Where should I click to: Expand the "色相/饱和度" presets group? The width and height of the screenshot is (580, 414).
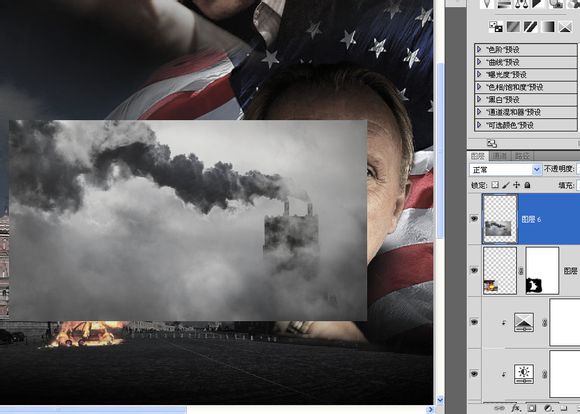click(479, 87)
